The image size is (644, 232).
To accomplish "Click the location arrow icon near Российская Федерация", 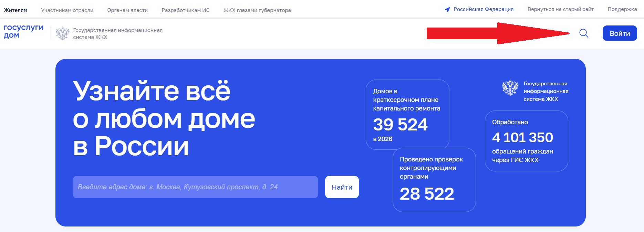I will pyautogui.click(x=447, y=10).
